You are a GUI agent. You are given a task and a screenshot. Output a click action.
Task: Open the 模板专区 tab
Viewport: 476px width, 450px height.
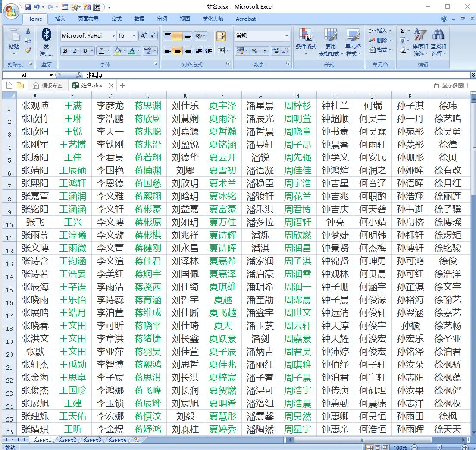point(48,85)
